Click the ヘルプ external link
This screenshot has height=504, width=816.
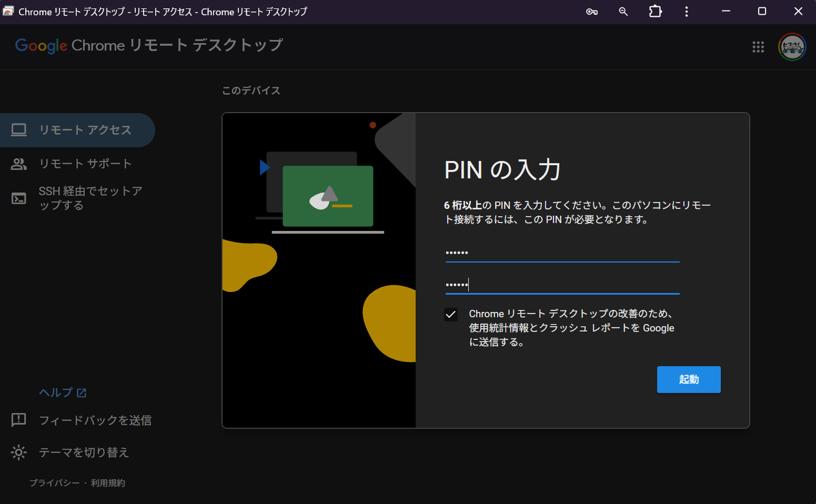click(62, 392)
